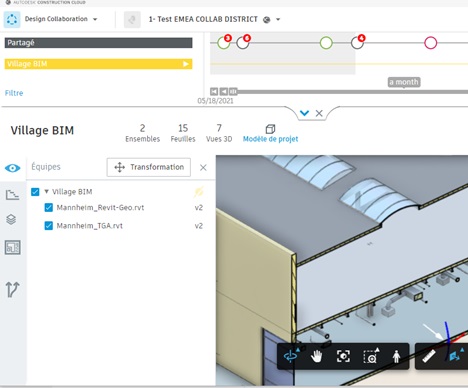Viewport: 468px width, 388px height.
Task: Click the project icon beside project name
Action: [x=132, y=20]
